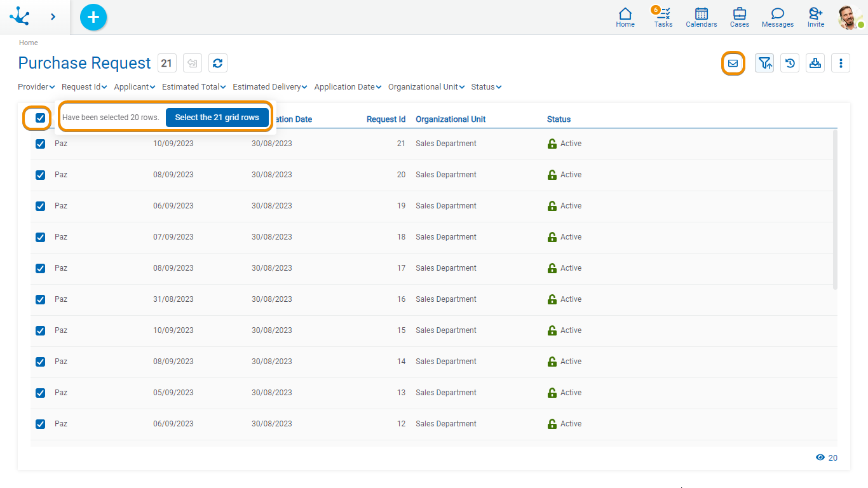The width and height of the screenshot is (868, 488).
Task: Open the Status filter dropdown
Action: pos(486,87)
